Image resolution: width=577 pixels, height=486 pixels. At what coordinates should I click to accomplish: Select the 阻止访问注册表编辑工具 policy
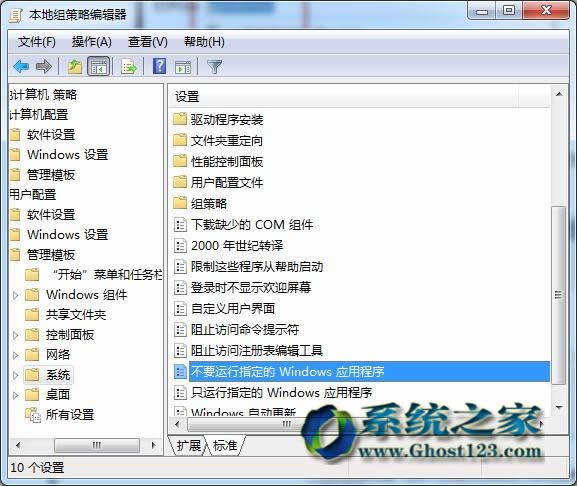[256, 350]
